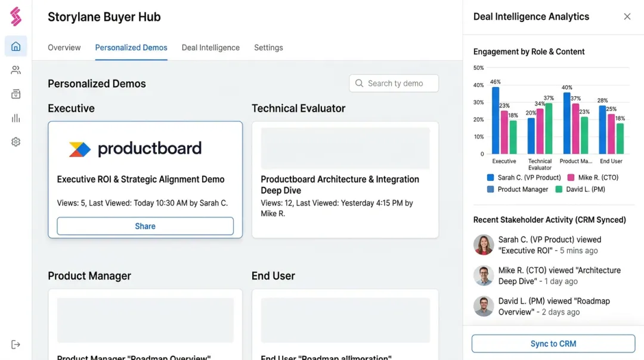The height and width of the screenshot is (360, 644).
Task: Open the Contacts people sidebar icon
Action: [x=16, y=70]
